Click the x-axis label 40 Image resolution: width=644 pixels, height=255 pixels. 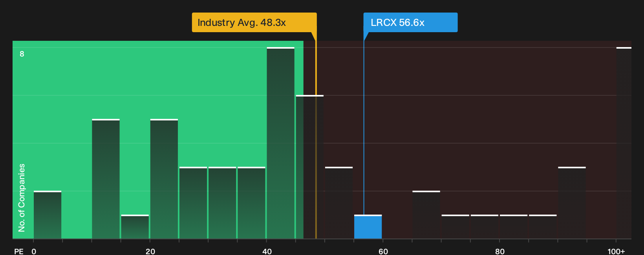click(267, 251)
